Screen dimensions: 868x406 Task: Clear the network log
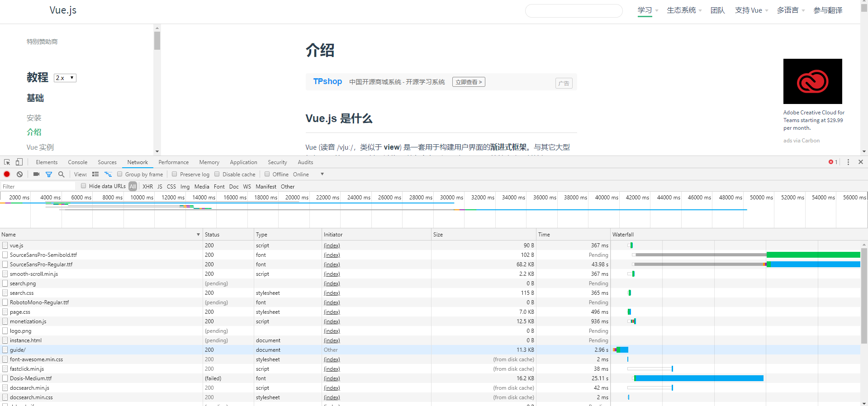click(x=19, y=174)
